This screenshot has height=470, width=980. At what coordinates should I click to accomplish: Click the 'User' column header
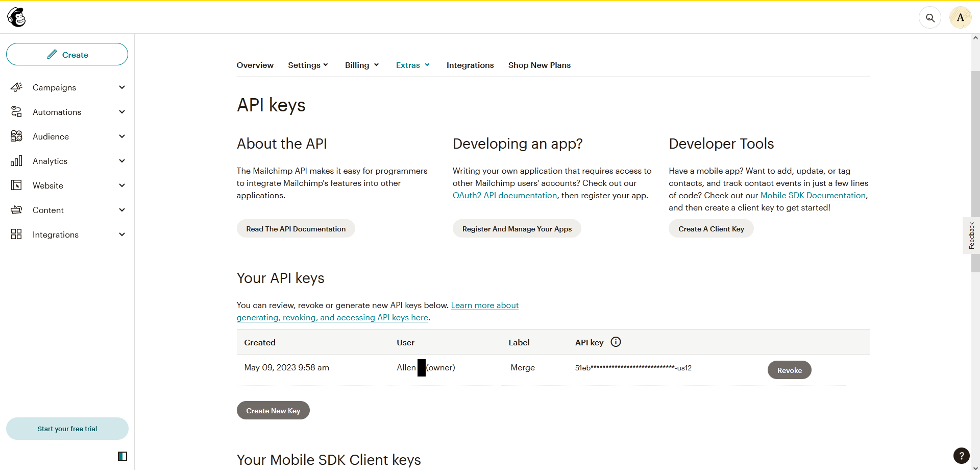pyautogui.click(x=406, y=343)
